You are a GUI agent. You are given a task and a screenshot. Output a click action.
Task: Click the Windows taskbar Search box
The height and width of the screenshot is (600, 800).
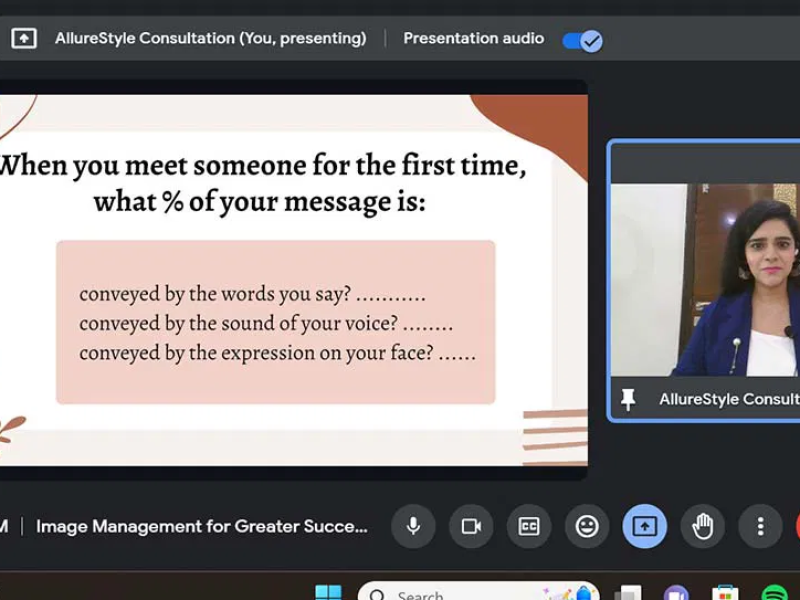[x=479, y=592]
